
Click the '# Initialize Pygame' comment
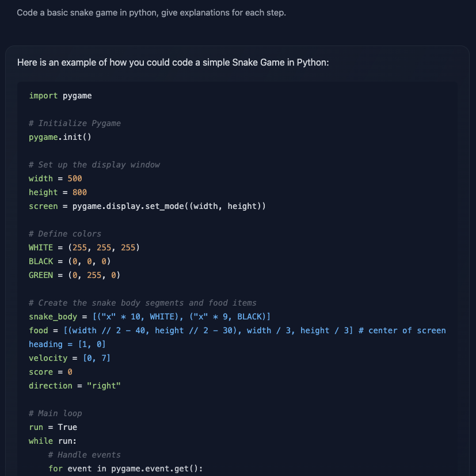point(75,123)
